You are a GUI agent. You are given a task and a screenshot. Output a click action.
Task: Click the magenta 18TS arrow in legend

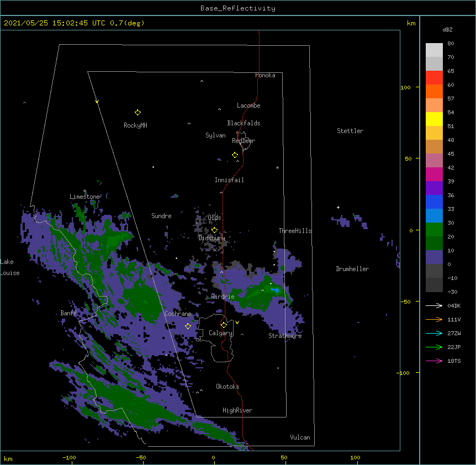[434, 361]
